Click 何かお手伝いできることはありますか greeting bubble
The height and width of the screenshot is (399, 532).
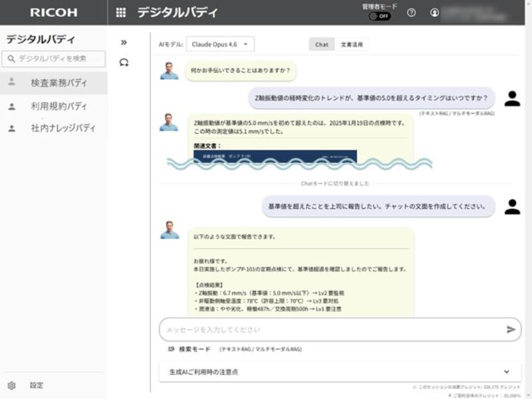(240, 70)
